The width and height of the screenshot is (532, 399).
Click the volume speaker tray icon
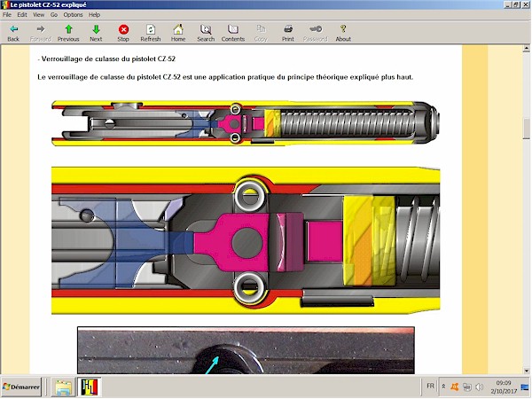coord(479,387)
